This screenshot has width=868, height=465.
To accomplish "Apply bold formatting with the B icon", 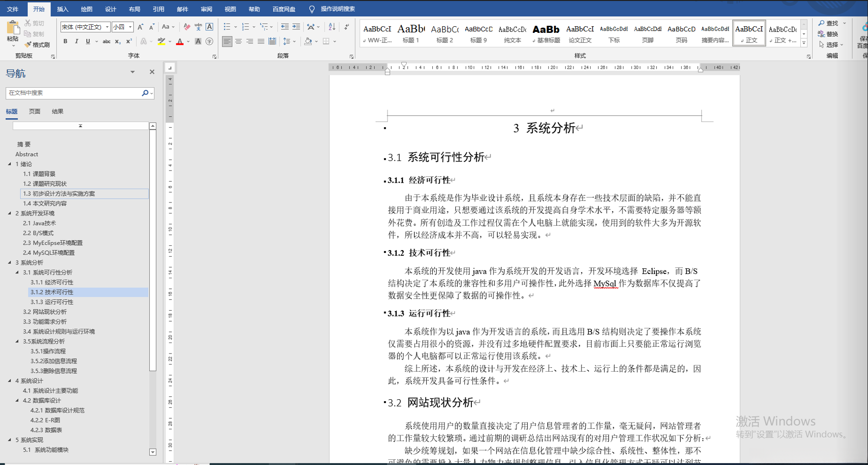I will [65, 41].
